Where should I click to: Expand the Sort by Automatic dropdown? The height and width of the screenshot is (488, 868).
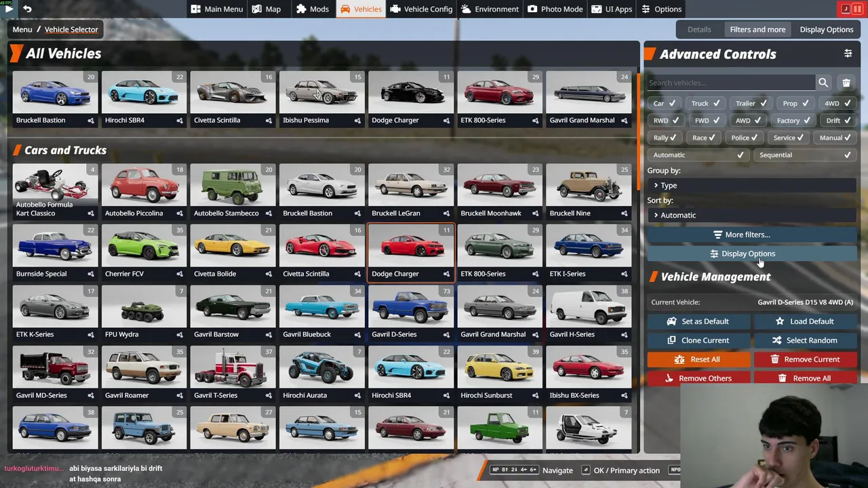[x=751, y=215]
